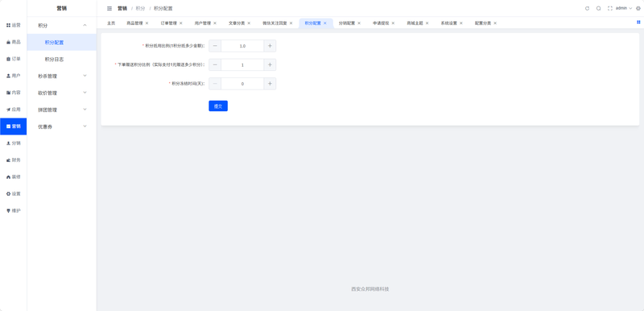This screenshot has width=644, height=311.
Task: Open the 财务 section in the sidebar
Action: tap(13, 160)
